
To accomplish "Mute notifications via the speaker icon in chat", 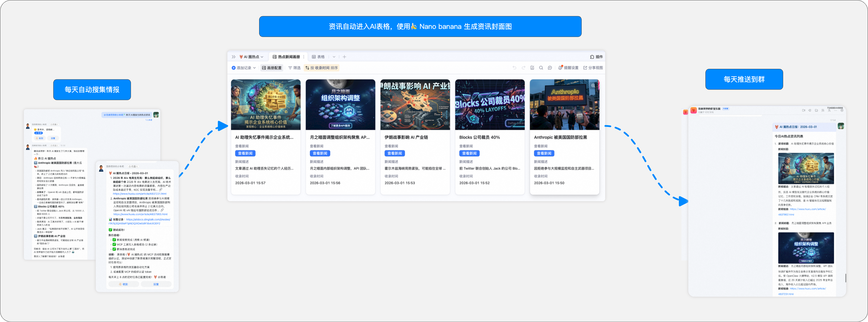I will click(810, 111).
